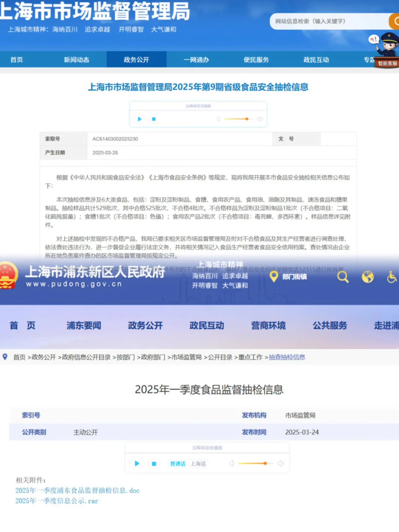
Task: Click the Pudong site magnifier search icon
Action: tap(343, 277)
